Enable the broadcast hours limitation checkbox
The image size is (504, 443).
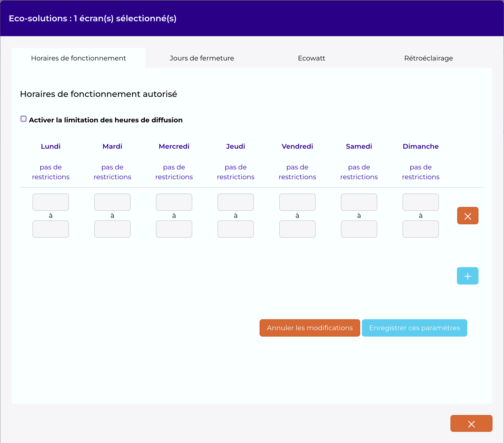pyautogui.click(x=24, y=119)
